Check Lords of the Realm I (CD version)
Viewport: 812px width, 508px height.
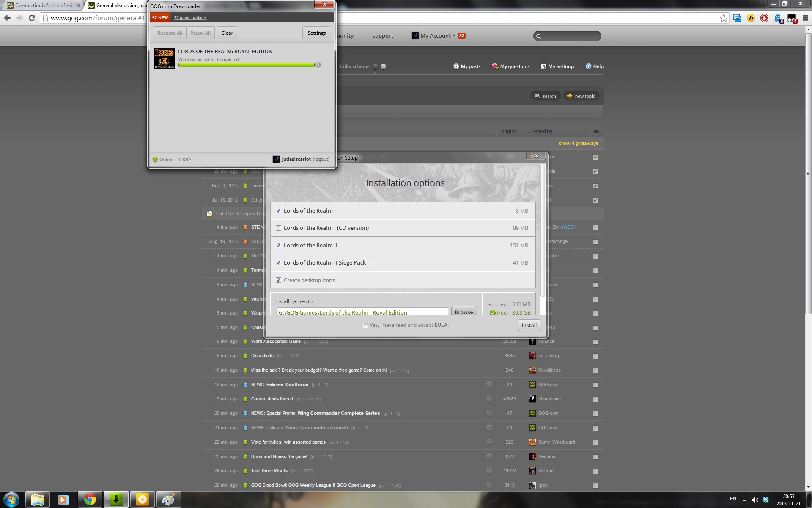point(278,228)
